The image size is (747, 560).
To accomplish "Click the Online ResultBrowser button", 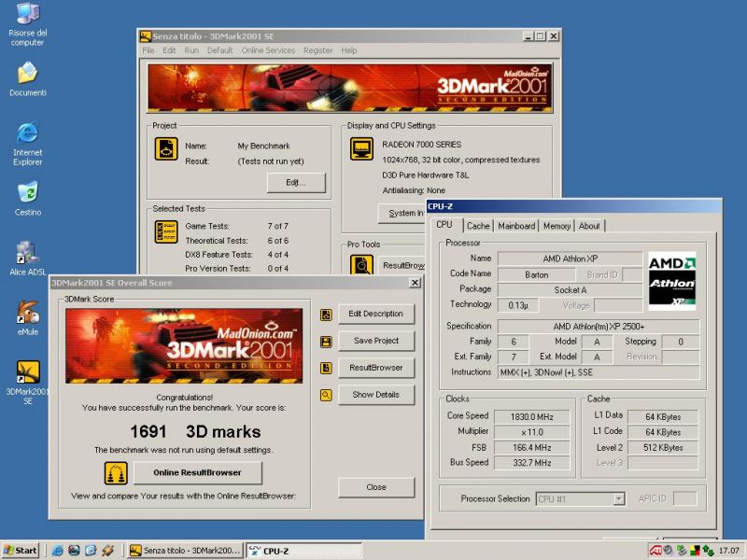I will tap(197, 473).
